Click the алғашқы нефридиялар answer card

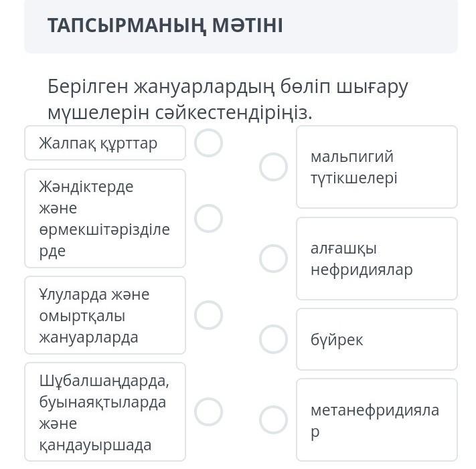(376, 258)
